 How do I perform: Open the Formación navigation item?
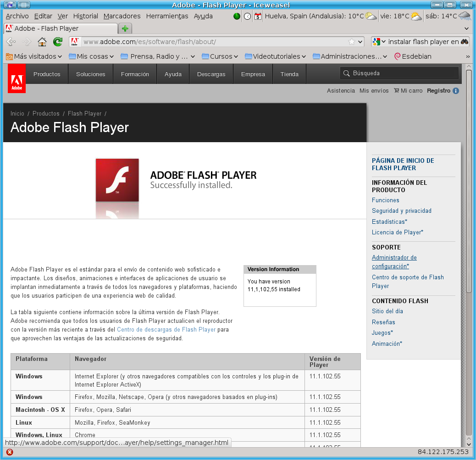point(135,74)
